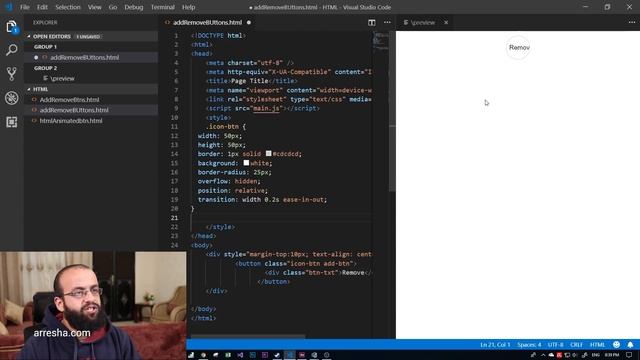Click the Excel icon in taskbar
The width and height of the screenshot is (640, 360).
(228, 355)
